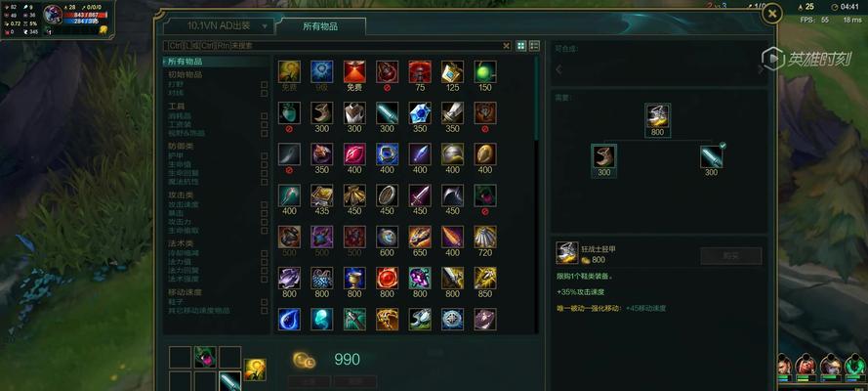Pick the Cloth Armor item priced 300

354,113
